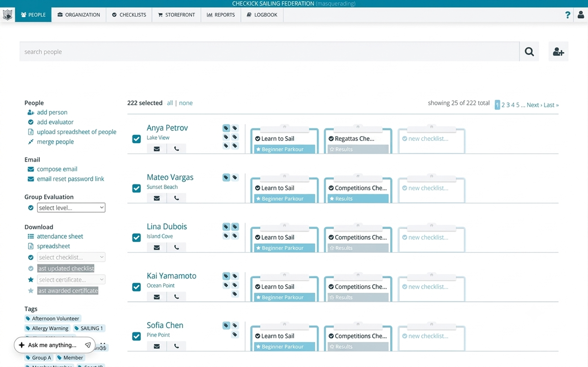Go to the Next results page
This screenshot has height=367, width=588.
[534, 105]
